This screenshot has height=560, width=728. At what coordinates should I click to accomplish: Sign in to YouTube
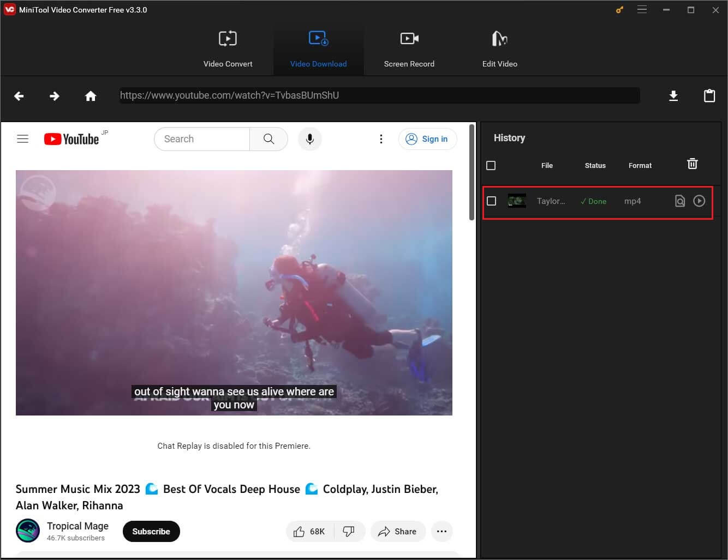point(428,139)
